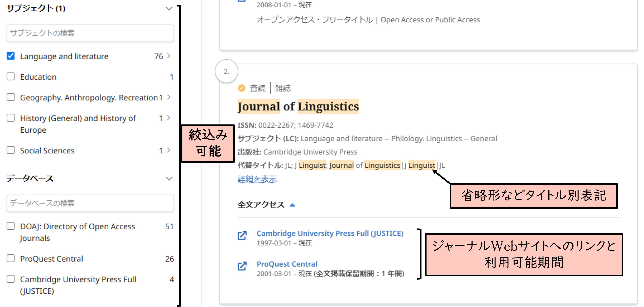
Task: Click the 1997-03-01 – 現在 coverage text
Action: pyautogui.click(x=284, y=243)
